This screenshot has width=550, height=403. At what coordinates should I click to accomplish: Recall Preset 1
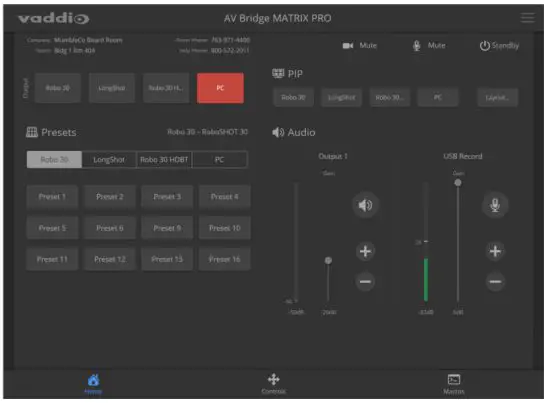tap(52, 197)
